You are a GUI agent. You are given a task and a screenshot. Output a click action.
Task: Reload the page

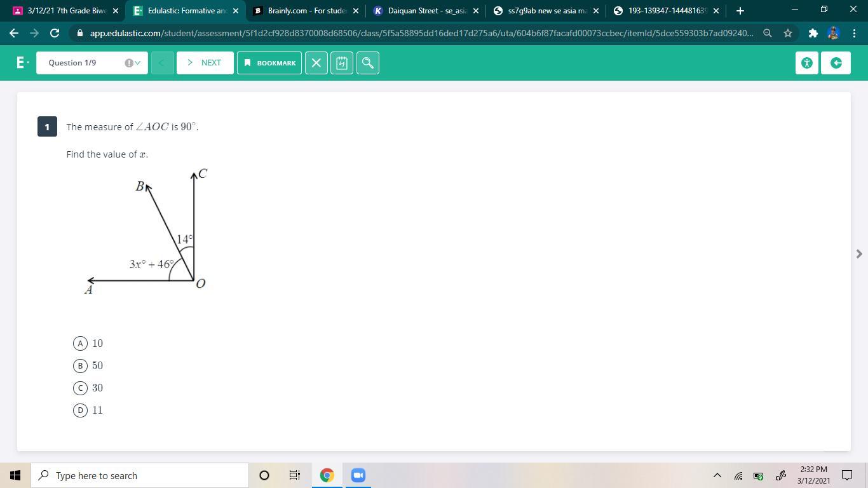coord(55,33)
